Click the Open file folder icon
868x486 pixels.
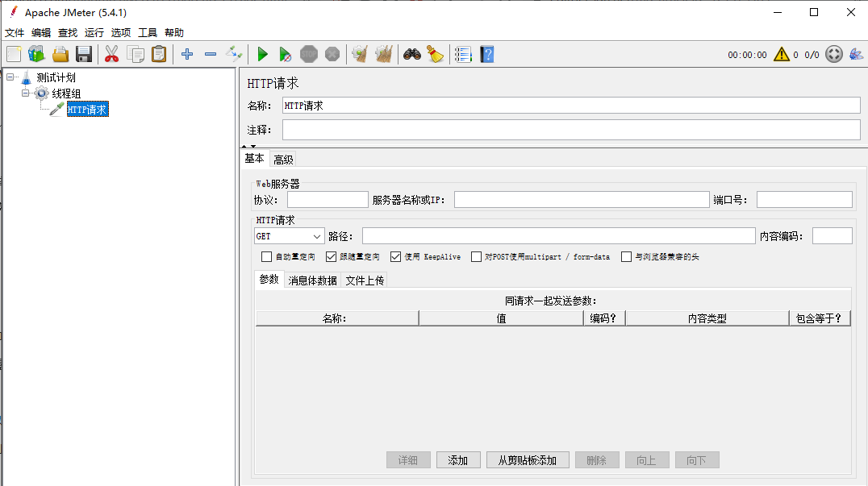coord(61,54)
